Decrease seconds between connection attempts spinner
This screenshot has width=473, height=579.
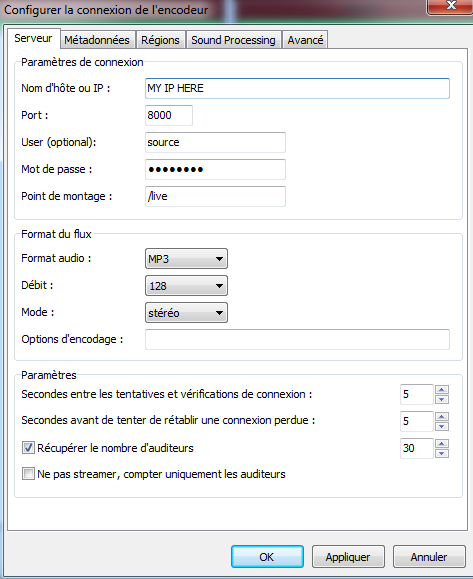coord(442,400)
